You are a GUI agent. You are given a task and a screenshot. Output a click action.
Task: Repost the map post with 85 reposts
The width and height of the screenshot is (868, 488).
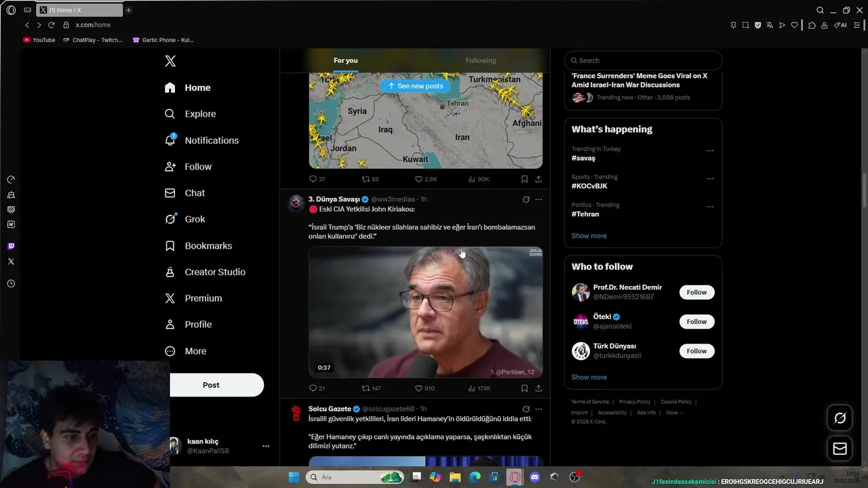pos(370,179)
